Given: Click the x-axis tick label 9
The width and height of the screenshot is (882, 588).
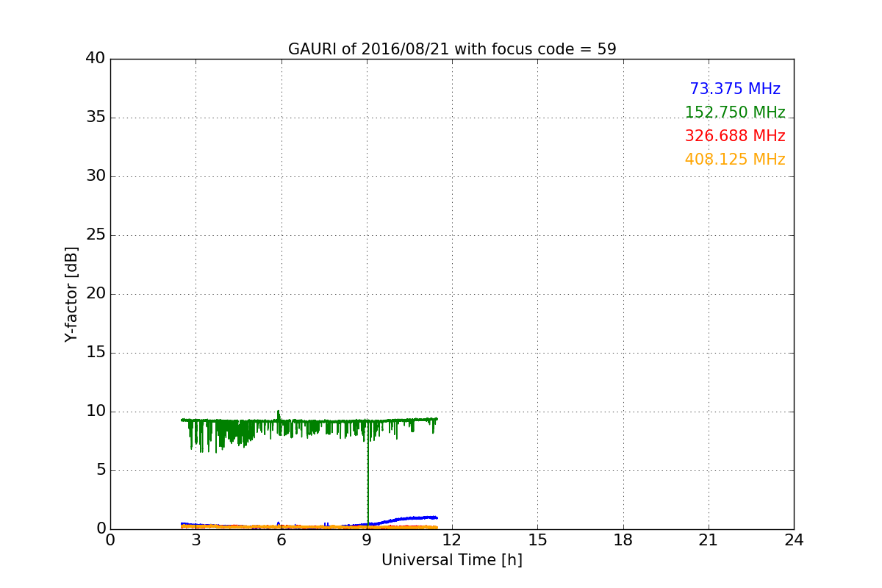Looking at the screenshot, I should (367, 540).
